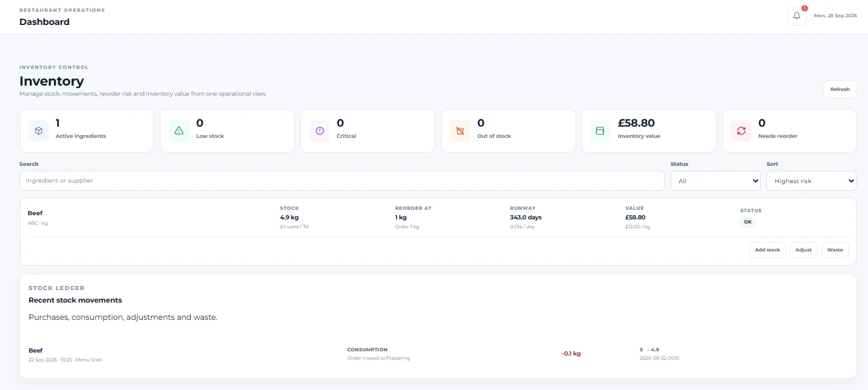
Task: Click the CONSUMPTION ledger entry label
Action: (x=367, y=350)
